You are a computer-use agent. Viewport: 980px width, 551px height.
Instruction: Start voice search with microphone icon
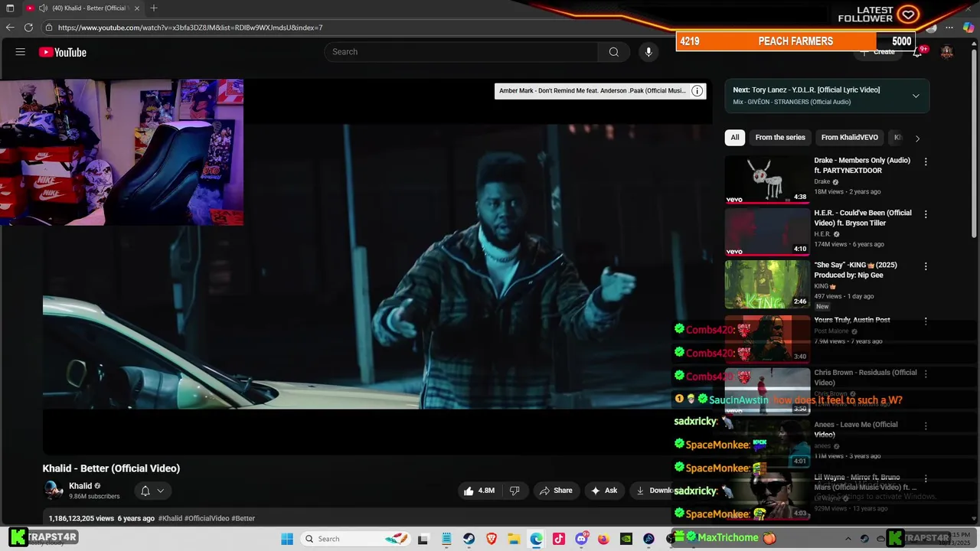coord(648,52)
